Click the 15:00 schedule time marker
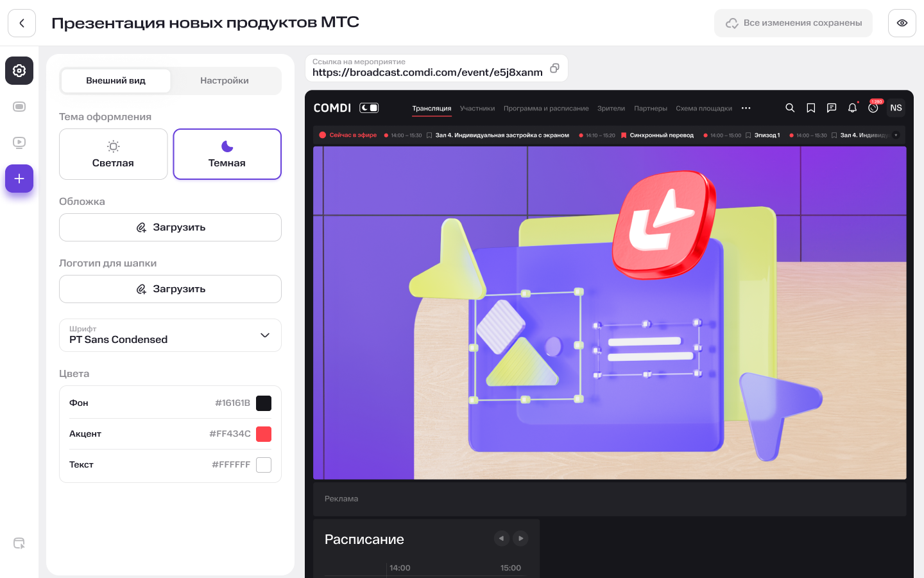Screen dimensions: 924x578 [x=511, y=568]
